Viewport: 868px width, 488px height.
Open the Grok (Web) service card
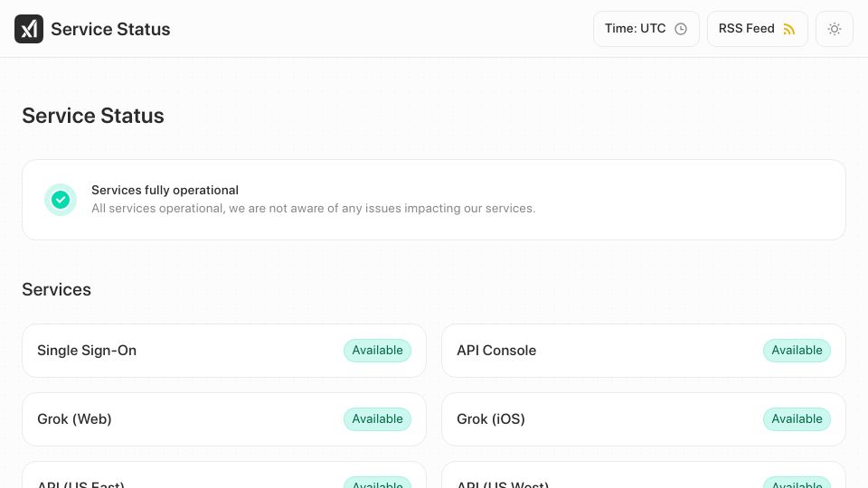tap(224, 419)
